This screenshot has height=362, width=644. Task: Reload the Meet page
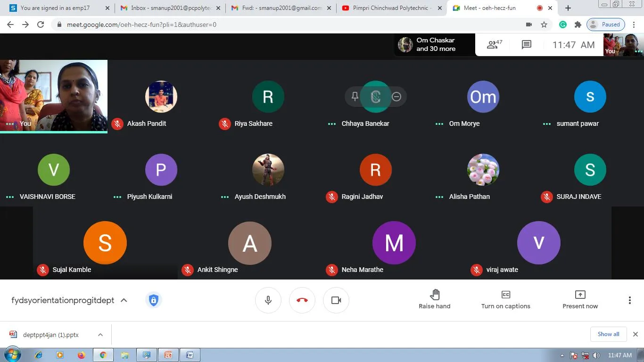(41, 25)
